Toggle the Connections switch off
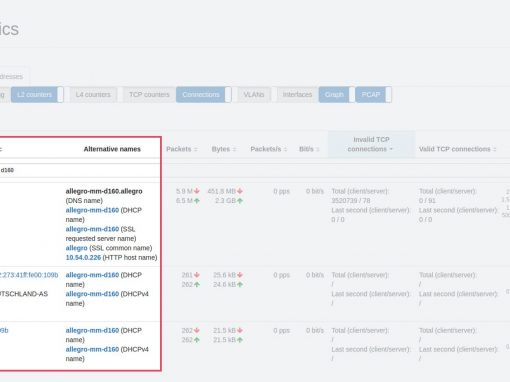Screen dimensions: 510x382 tap(203, 95)
